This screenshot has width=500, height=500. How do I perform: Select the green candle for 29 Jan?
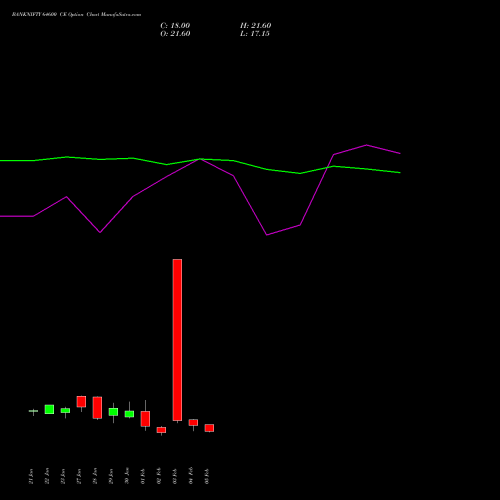(113, 412)
